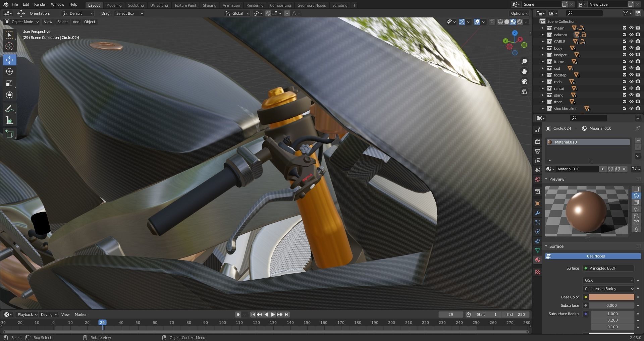
Task: Open the Object Mode dropdown
Action: pyautogui.click(x=21, y=22)
